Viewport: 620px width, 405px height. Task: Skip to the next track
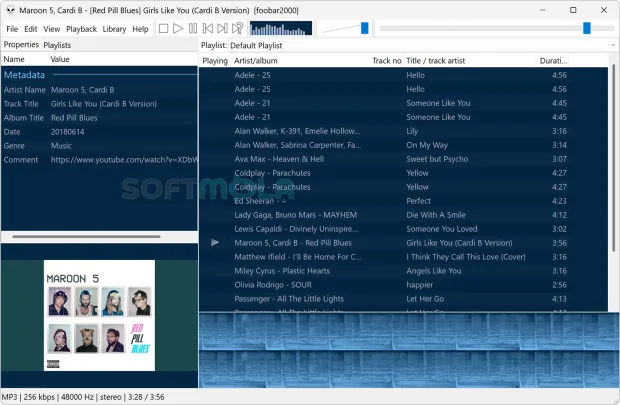(222, 28)
